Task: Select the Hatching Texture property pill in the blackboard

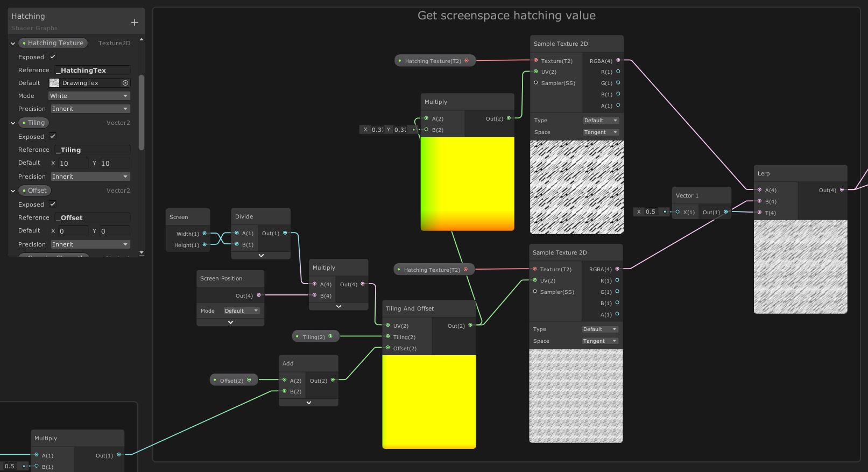Action: tap(53, 43)
